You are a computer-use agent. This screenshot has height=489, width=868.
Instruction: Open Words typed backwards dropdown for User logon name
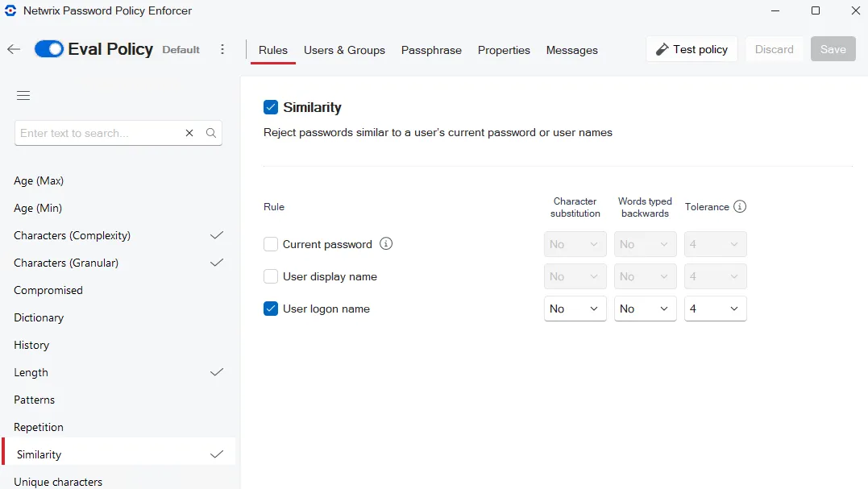point(645,309)
